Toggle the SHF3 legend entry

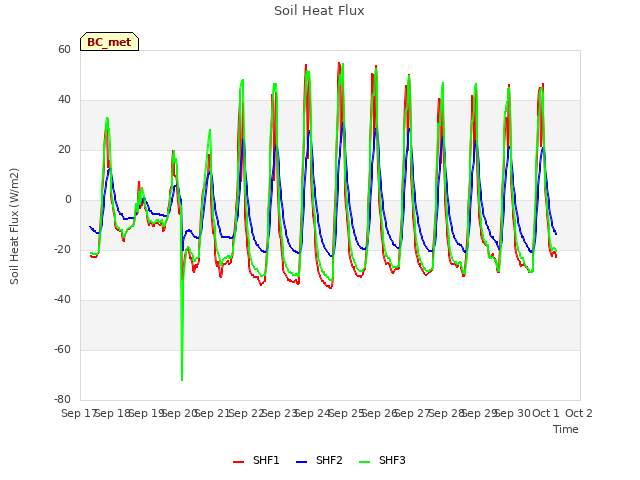382,460
